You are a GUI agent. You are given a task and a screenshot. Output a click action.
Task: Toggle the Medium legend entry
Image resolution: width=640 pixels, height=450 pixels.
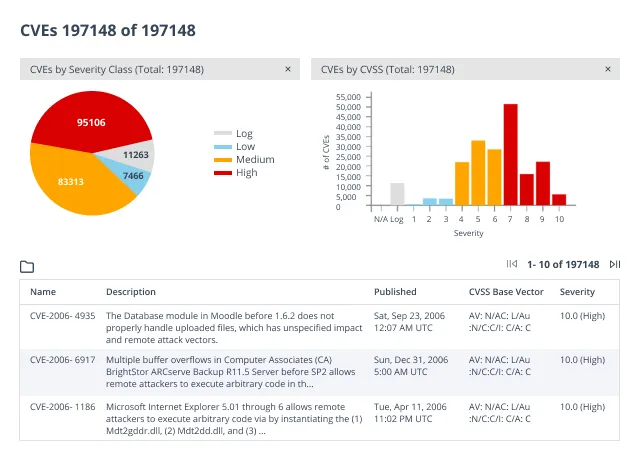tap(244, 160)
